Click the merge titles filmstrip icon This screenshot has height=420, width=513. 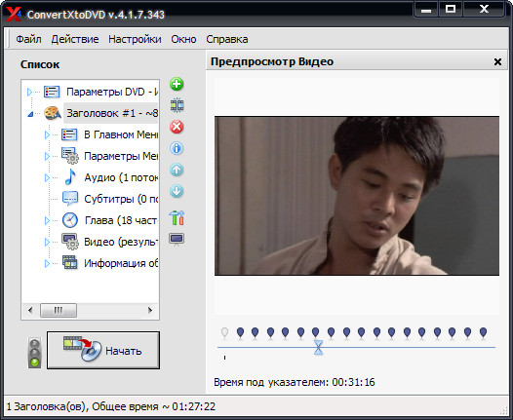[x=177, y=105]
